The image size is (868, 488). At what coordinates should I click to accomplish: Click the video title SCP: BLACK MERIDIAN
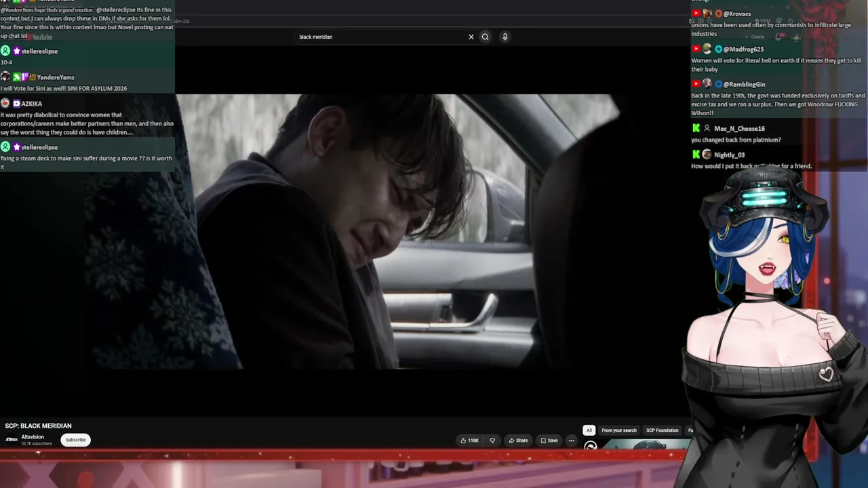pos(38,426)
